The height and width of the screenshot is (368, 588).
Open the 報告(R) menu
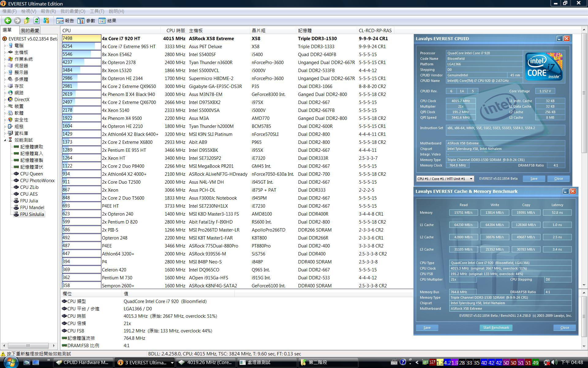pyautogui.click(x=48, y=11)
